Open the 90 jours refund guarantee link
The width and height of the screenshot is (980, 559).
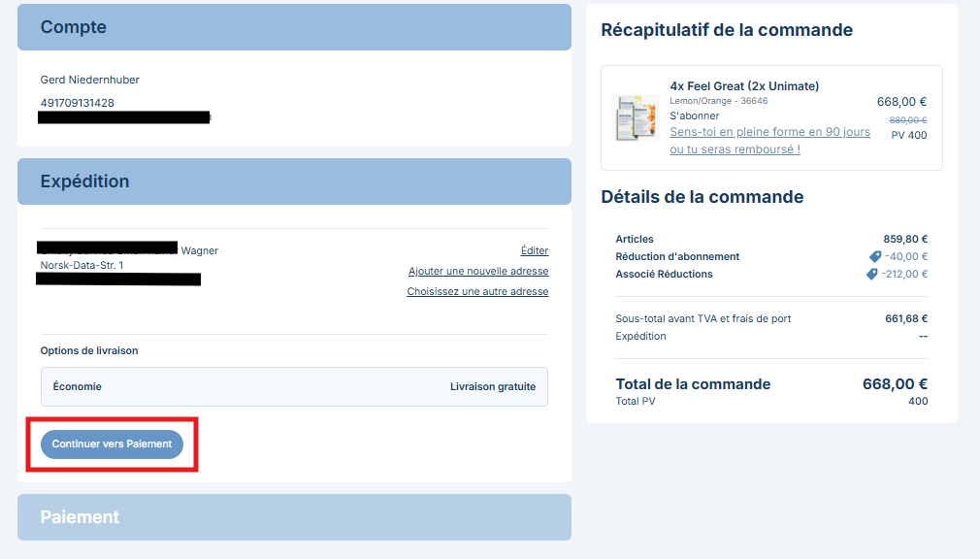(x=769, y=141)
